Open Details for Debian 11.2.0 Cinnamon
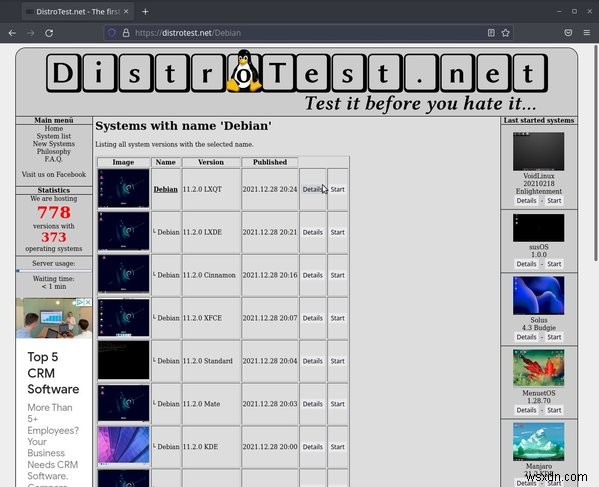 [x=312, y=275]
